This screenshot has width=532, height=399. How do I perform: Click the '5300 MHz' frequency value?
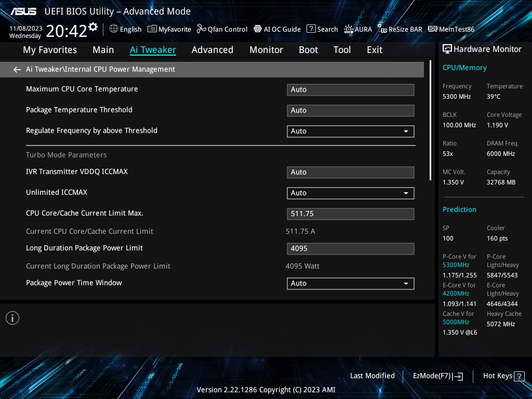click(x=456, y=97)
